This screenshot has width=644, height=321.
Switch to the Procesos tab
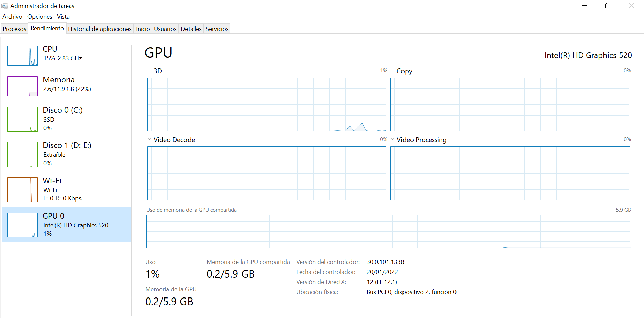(14, 29)
